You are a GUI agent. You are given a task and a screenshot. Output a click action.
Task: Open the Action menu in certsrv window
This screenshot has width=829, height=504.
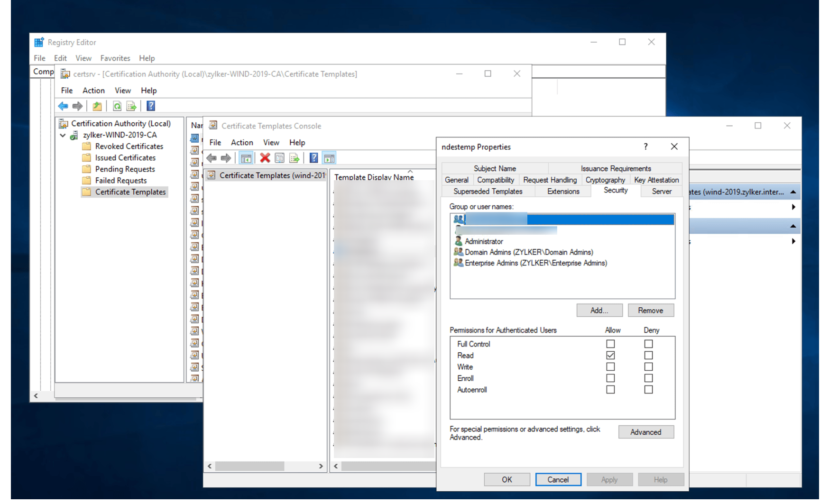(93, 91)
